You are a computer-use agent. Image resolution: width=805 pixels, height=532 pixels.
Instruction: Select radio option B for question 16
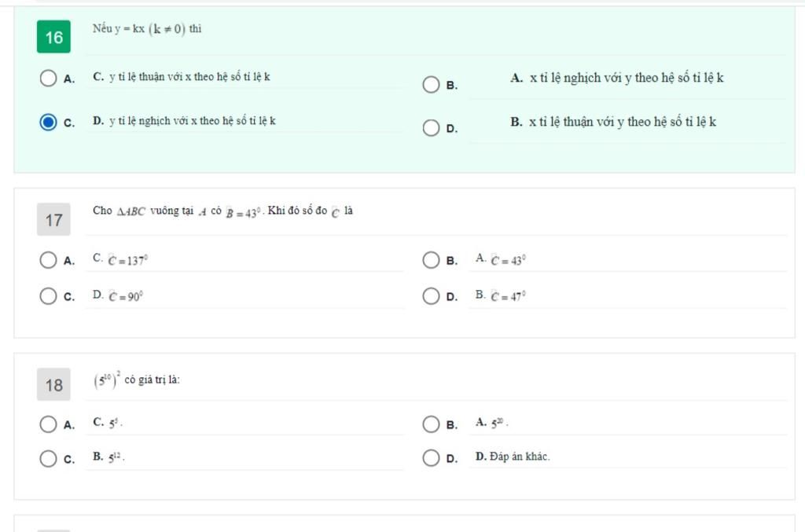(431, 85)
